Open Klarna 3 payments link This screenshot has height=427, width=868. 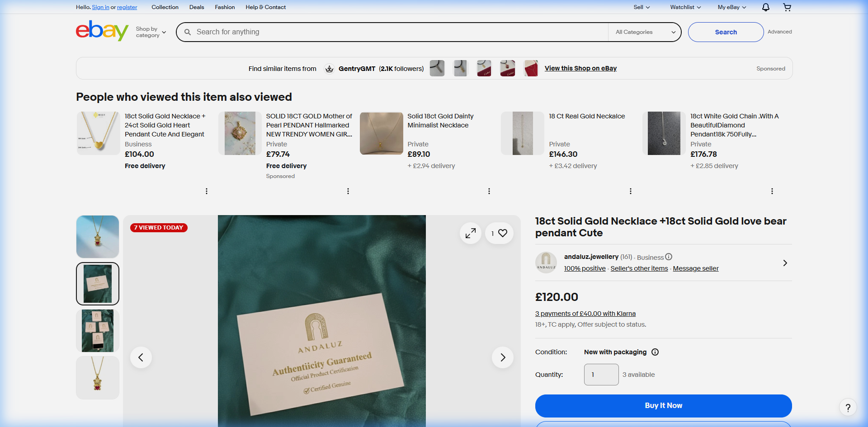[585, 314]
